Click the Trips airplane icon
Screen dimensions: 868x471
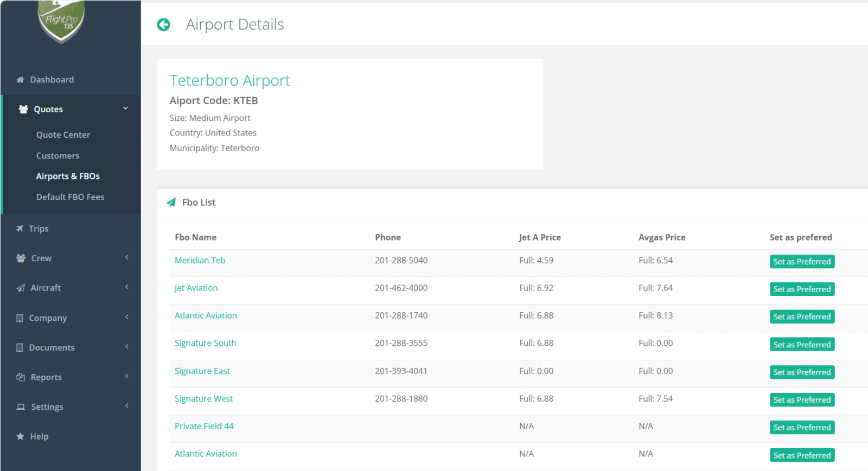[x=20, y=229]
